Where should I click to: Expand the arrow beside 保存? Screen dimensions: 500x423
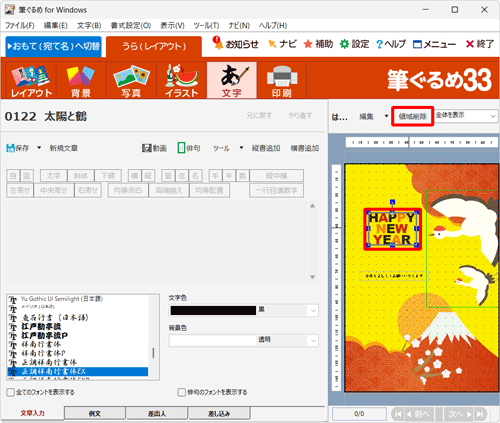tap(39, 148)
